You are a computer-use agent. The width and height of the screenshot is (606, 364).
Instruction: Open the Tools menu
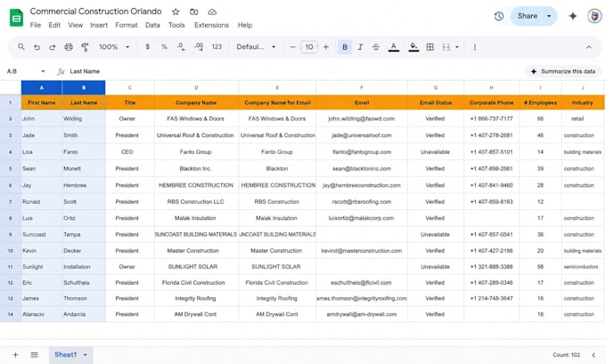click(x=176, y=25)
